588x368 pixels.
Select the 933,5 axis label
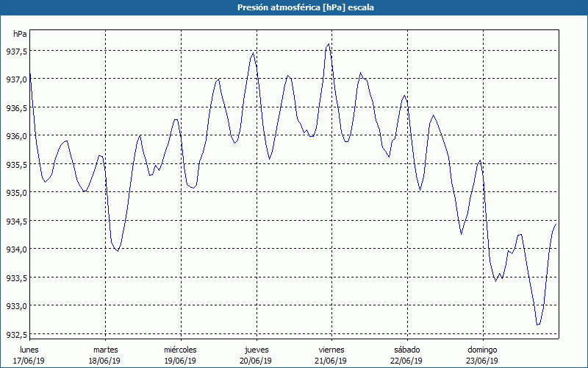click(x=16, y=279)
